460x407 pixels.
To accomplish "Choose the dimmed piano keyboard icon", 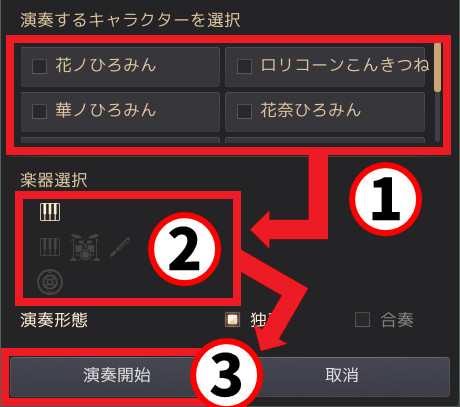I will (x=50, y=247).
